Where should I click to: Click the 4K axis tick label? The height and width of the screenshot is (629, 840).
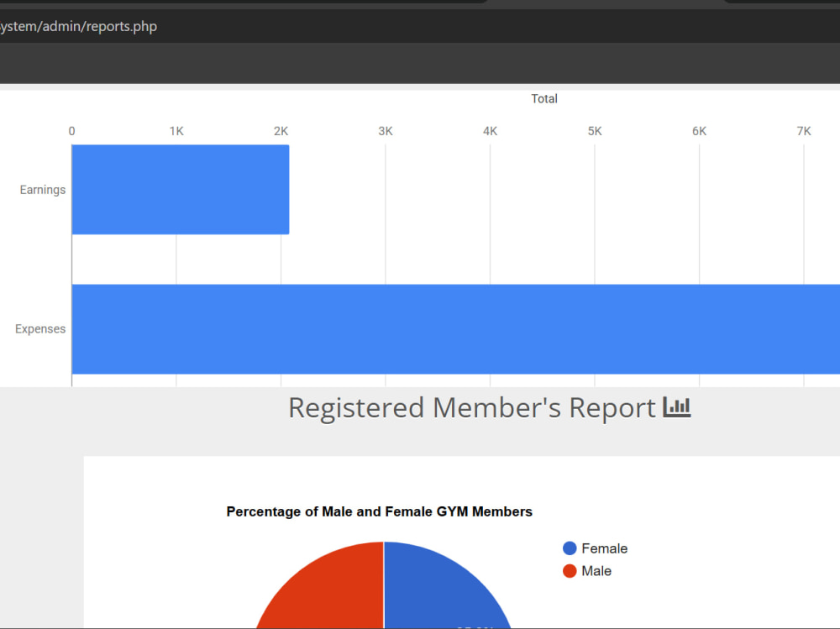[x=491, y=131]
